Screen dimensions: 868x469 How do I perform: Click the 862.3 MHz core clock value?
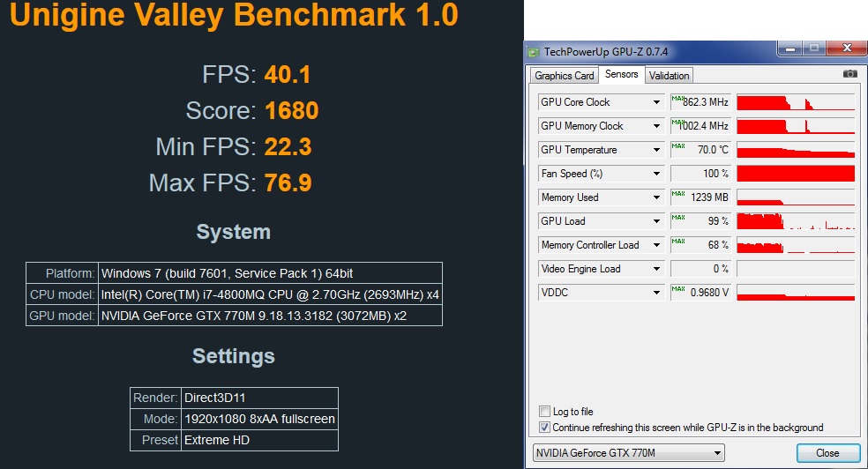700,102
